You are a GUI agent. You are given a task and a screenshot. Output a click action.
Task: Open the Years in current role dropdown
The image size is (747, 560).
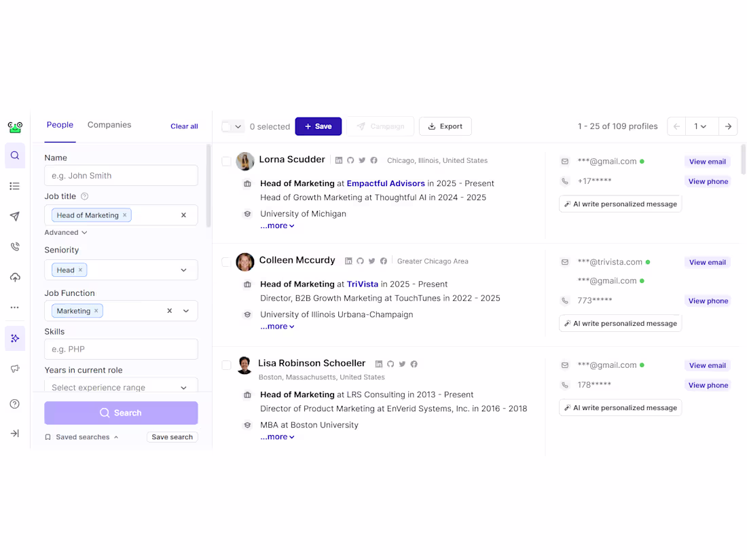(x=121, y=386)
